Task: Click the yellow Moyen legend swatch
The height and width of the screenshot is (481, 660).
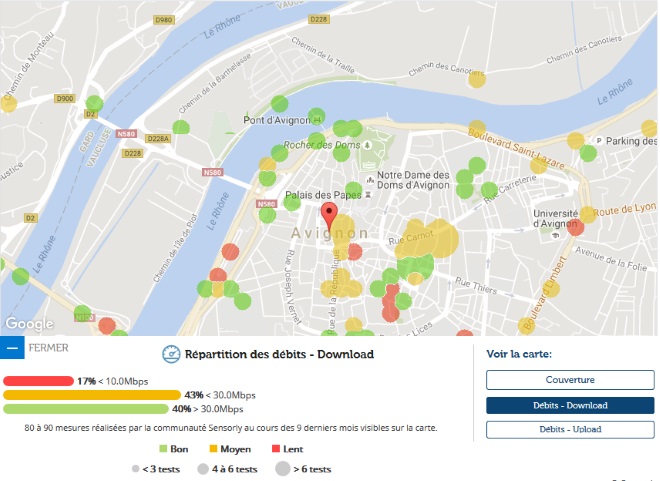Action: click(212, 449)
